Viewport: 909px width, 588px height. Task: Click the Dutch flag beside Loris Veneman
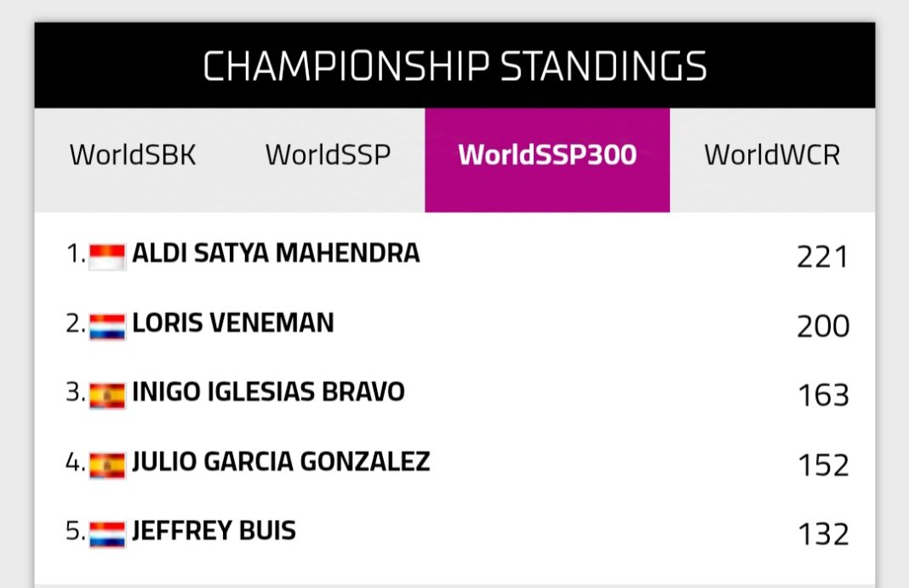107,326
